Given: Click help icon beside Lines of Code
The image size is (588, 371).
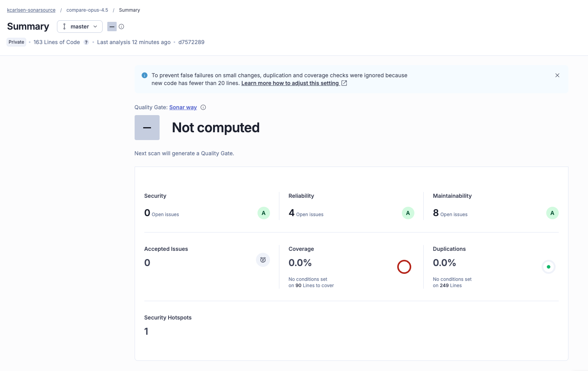Looking at the screenshot, I should tap(86, 43).
